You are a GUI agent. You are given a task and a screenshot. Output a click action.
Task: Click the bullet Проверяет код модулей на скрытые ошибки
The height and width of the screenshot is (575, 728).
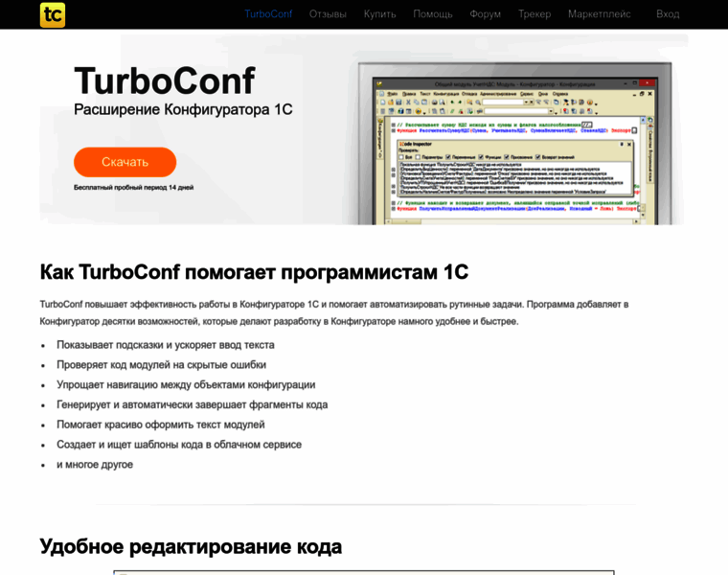click(161, 365)
